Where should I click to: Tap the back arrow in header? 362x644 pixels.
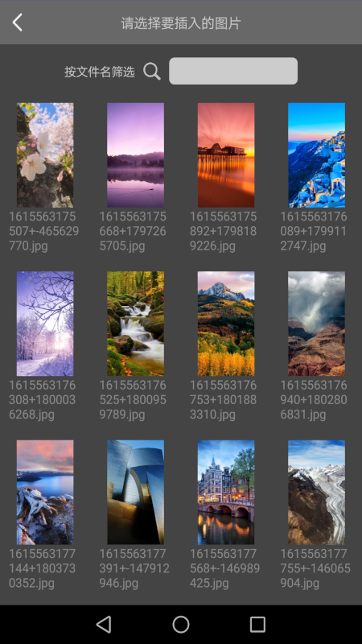17,23
